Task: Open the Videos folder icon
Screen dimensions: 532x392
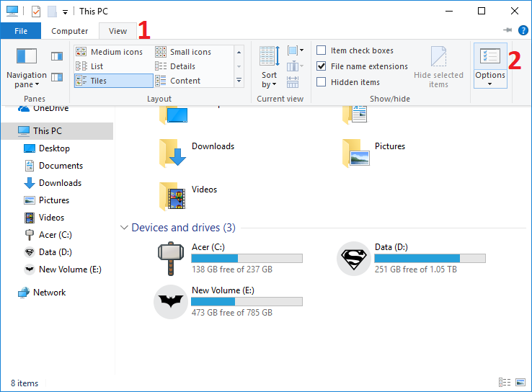Action: 172,195
